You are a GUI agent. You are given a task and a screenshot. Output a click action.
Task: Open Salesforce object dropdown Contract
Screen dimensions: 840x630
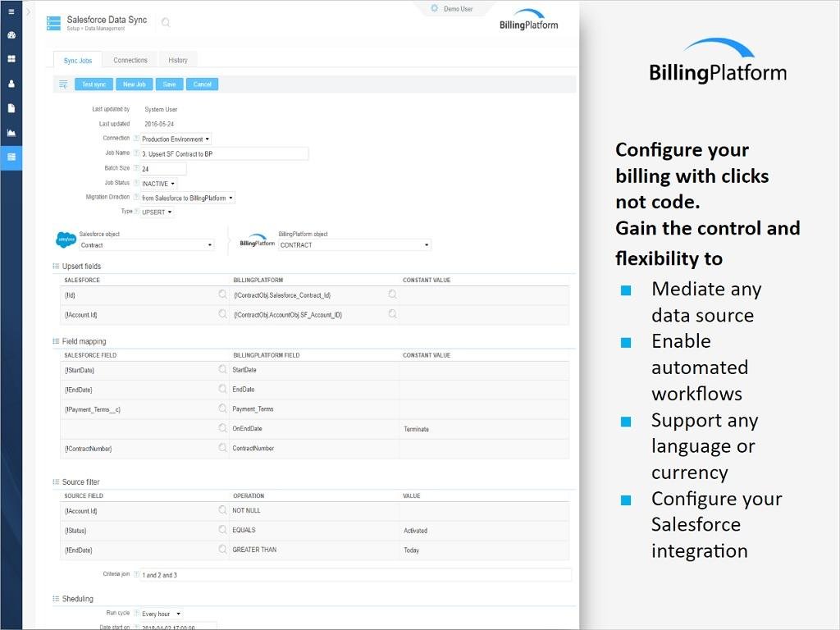pos(146,244)
